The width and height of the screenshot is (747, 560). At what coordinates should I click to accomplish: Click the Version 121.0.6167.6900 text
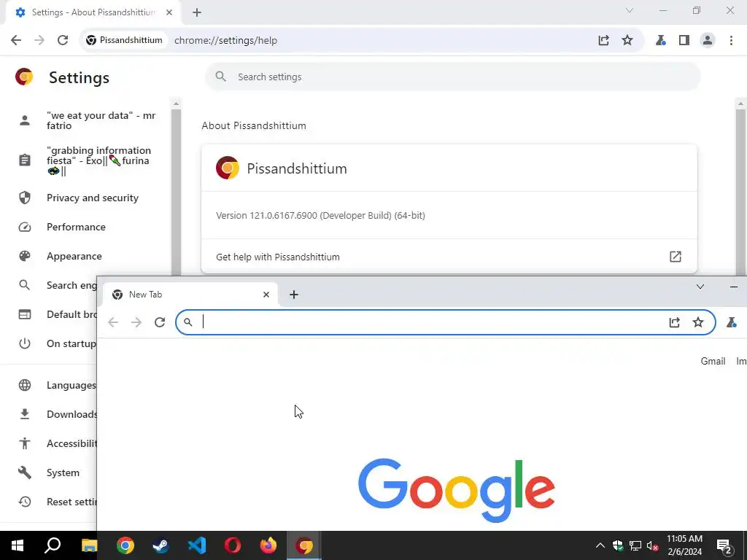point(320,216)
